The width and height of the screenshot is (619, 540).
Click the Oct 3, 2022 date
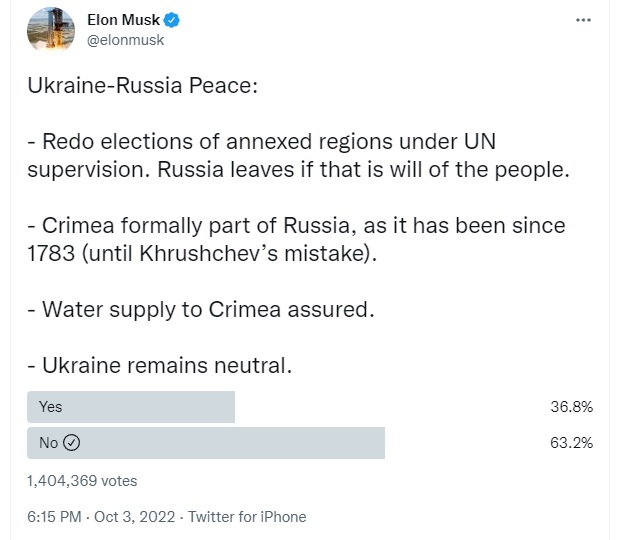tap(135, 517)
